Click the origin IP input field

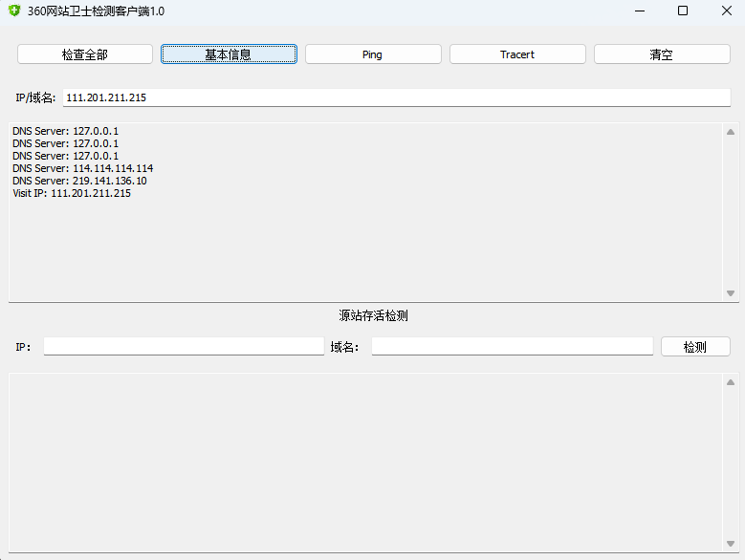tap(184, 347)
